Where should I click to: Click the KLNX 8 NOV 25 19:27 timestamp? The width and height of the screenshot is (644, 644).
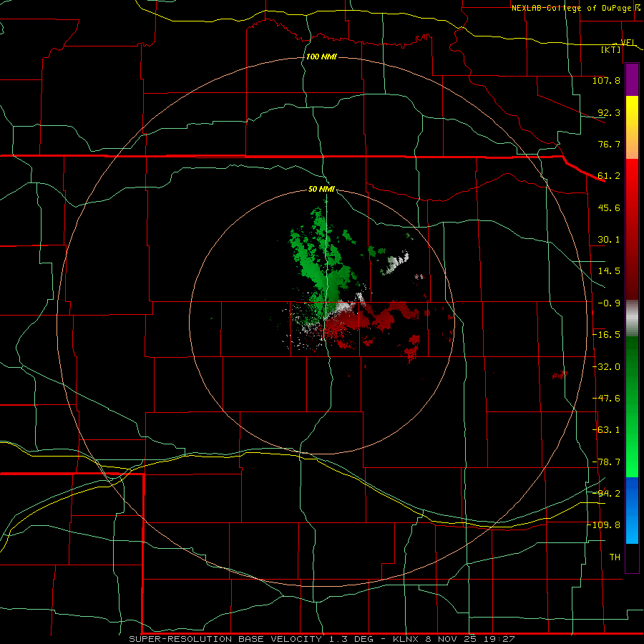(454, 639)
